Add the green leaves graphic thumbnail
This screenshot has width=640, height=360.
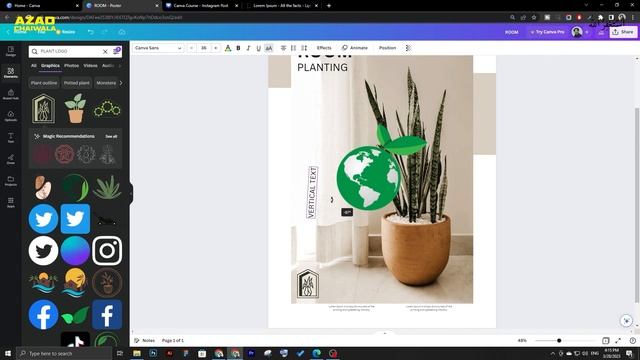pyautogui.click(x=75, y=315)
